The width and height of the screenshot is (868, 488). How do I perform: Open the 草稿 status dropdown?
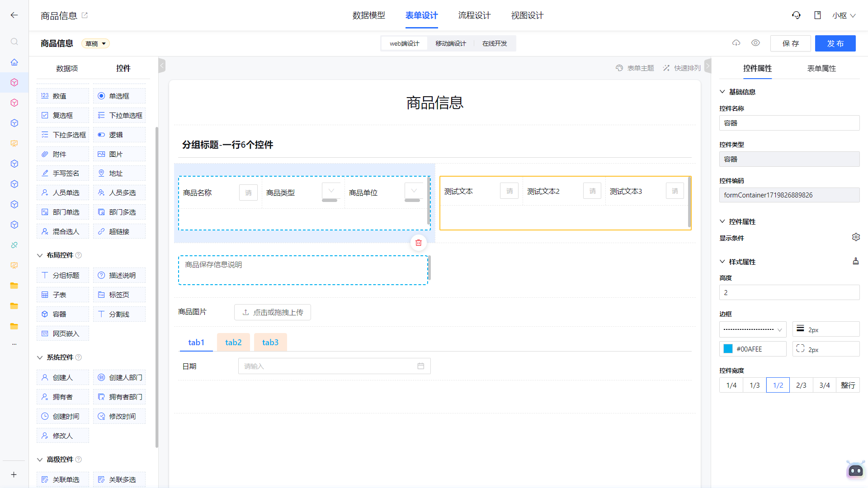tap(95, 43)
